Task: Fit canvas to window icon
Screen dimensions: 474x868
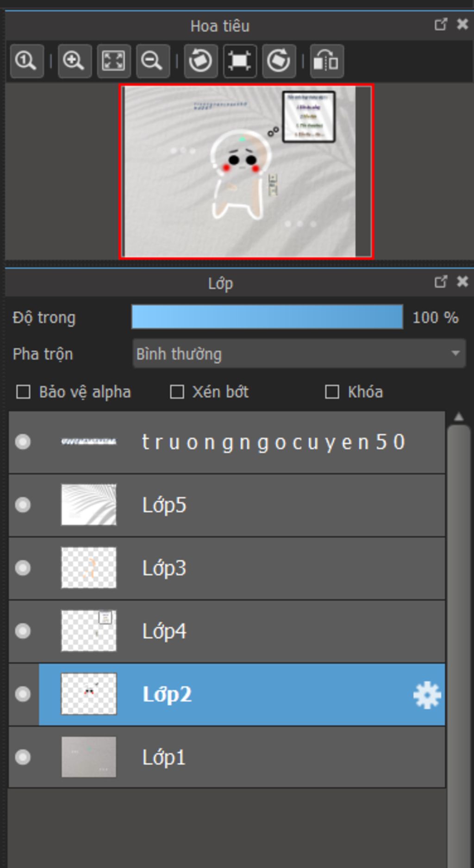Action: pyautogui.click(x=113, y=61)
